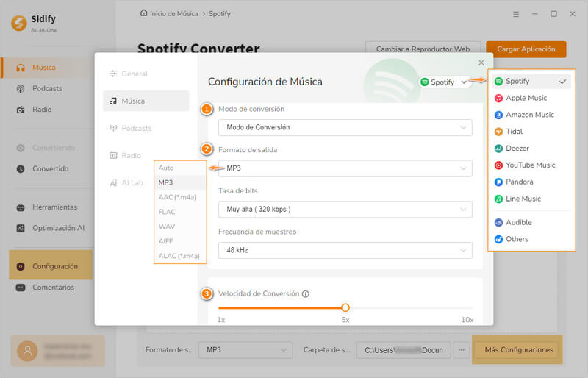Screen dimensions: 588x378
Task: Open the Spotify platform selector dropdown
Action: click(x=445, y=82)
